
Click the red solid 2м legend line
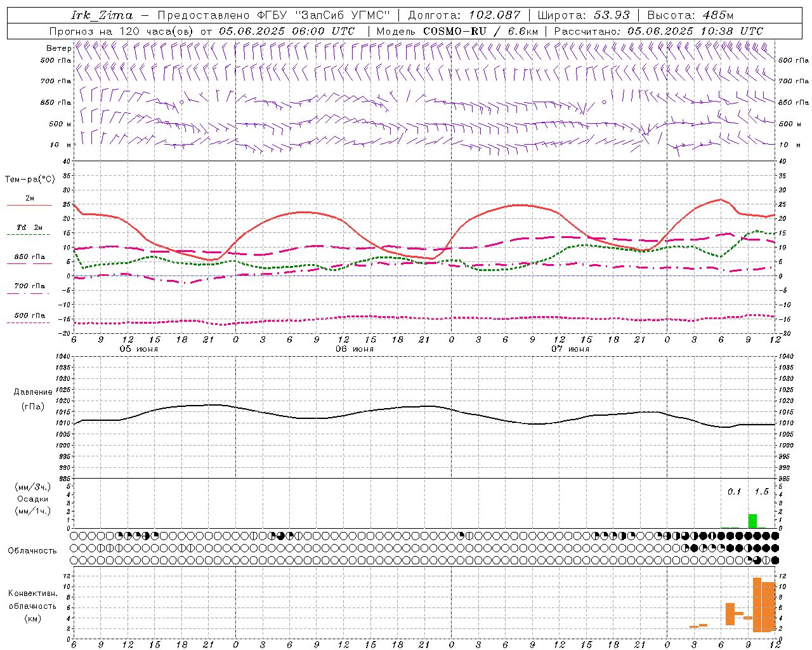click(x=29, y=206)
